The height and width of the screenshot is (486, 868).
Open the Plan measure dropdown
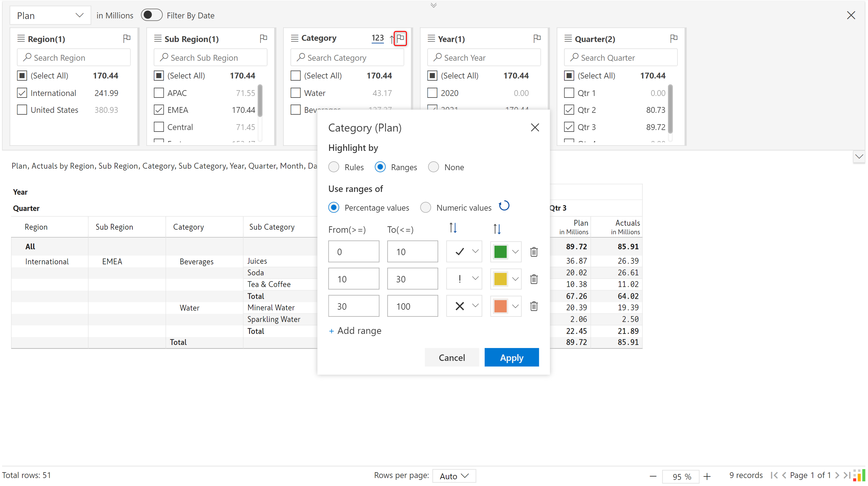point(50,16)
